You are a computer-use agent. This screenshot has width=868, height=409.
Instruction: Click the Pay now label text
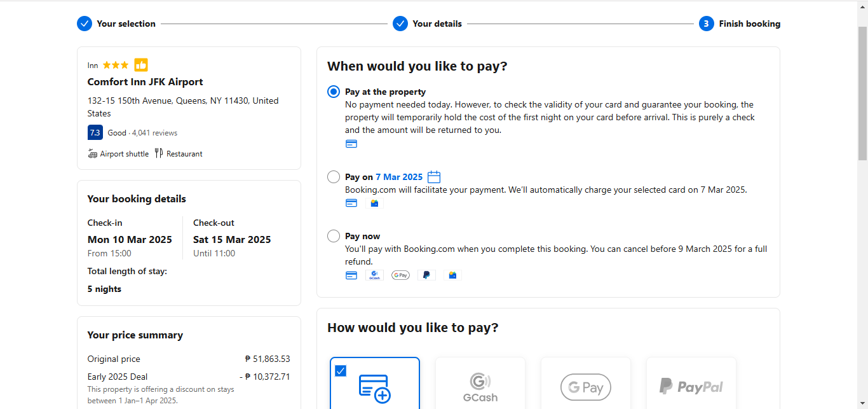click(x=362, y=236)
